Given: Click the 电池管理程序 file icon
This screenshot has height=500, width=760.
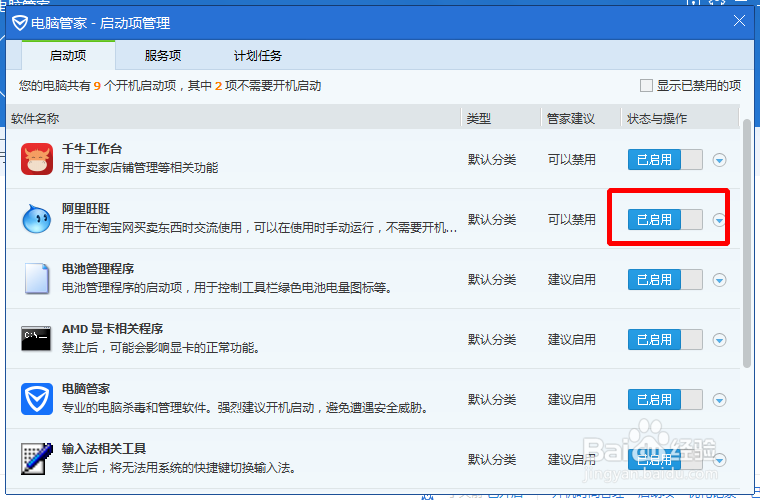Looking at the screenshot, I should pos(37,279).
